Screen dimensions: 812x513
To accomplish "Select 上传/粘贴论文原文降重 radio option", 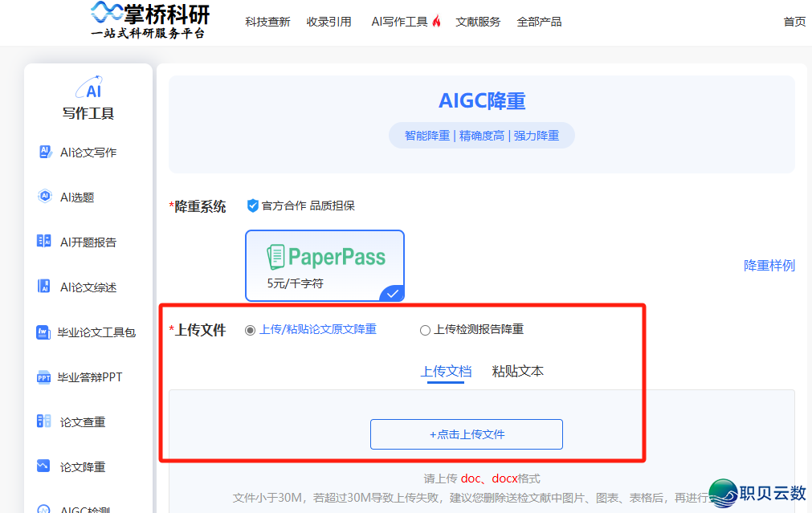I will [x=250, y=330].
